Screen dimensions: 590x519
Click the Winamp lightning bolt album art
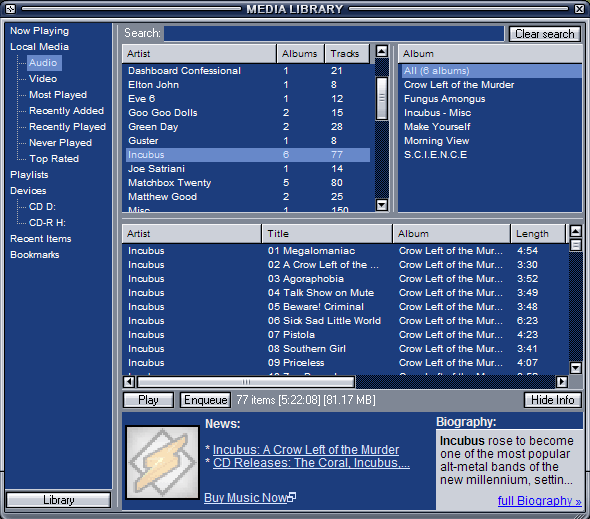pyautogui.click(x=162, y=462)
